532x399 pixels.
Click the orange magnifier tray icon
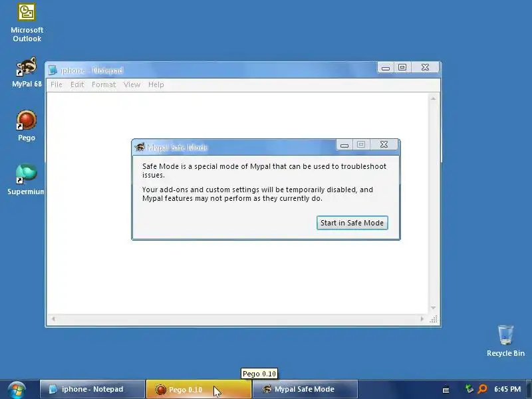[x=482, y=389]
